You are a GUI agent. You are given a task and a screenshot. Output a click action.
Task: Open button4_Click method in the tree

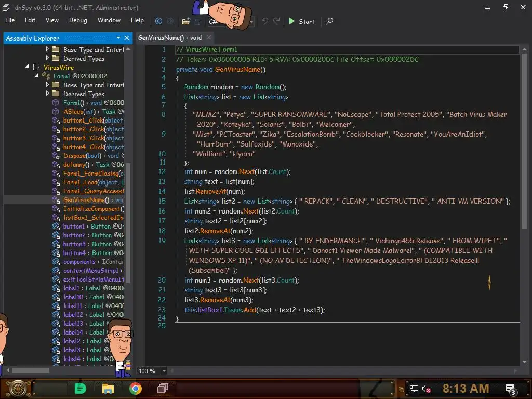coord(93,147)
